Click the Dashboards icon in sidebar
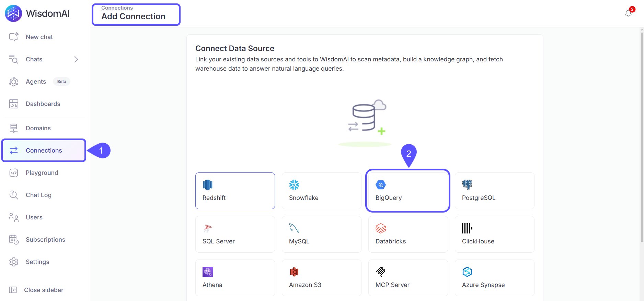Screen dimensions: 644x301 tap(14, 104)
